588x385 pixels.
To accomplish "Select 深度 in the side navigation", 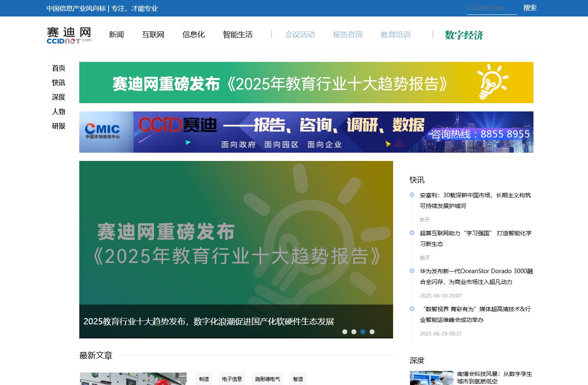I will pyautogui.click(x=59, y=97).
